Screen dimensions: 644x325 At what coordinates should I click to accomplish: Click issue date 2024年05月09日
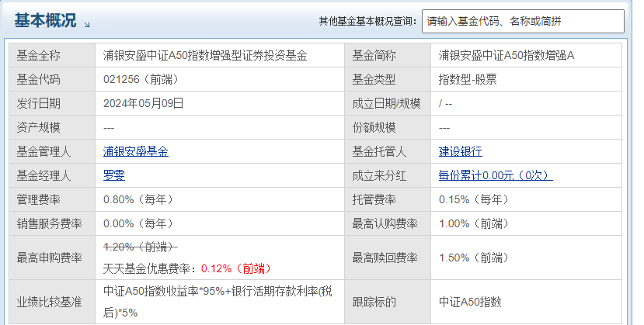144,103
